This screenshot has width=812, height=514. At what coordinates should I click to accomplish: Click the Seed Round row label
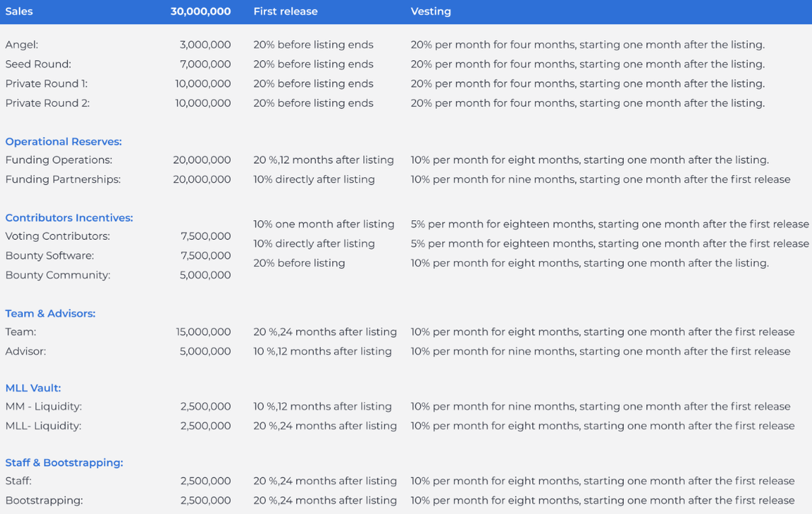point(38,64)
